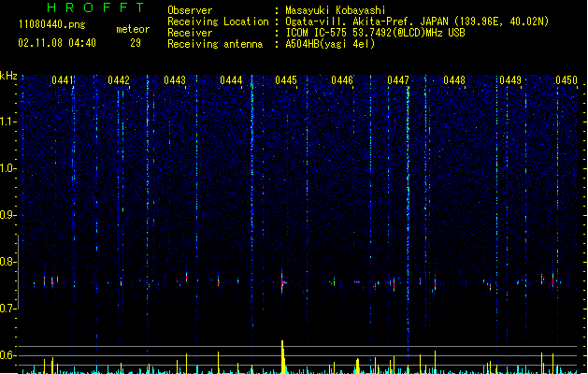The width and height of the screenshot is (588, 374).
Task: Click the 0.7 frequency axis label
Action: pos(7,309)
